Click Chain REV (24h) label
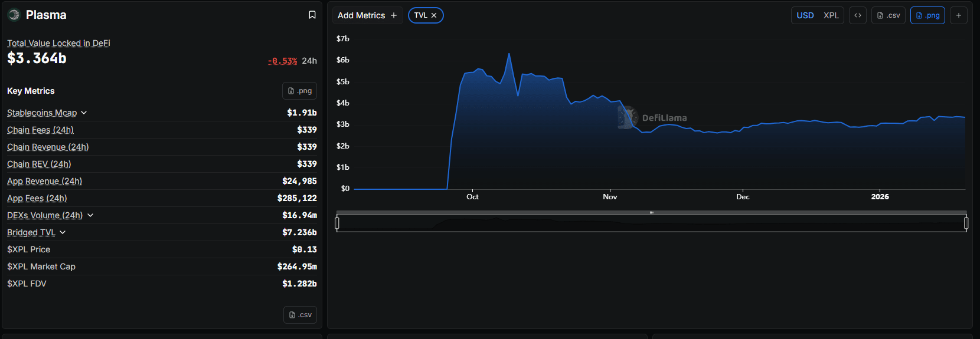This screenshot has width=980, height=339. 39,164
